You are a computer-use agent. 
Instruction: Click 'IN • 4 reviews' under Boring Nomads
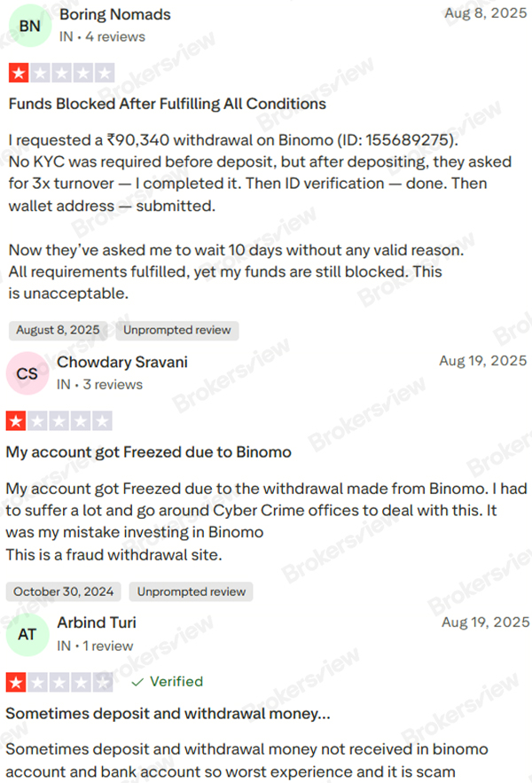click(101, 37)
